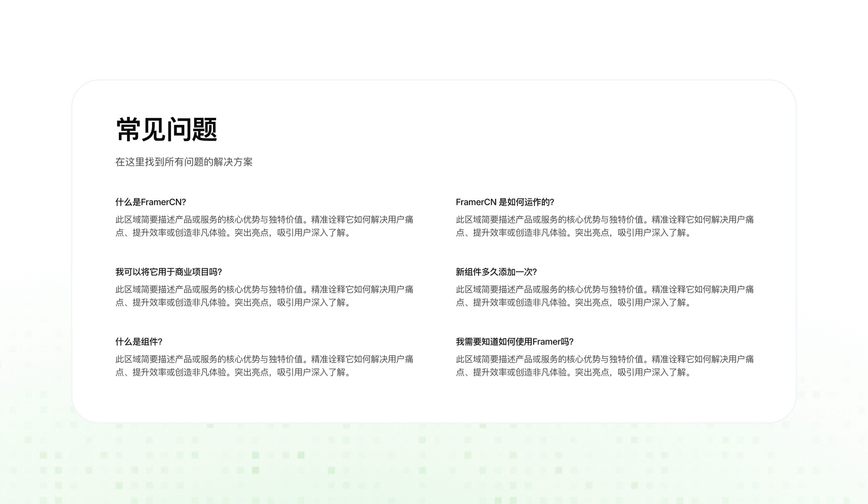The width and height of the screenshot is (868, 504).
Task: Select the subtitle 在这里找到所有问题的解决方案
Action: pyautogui.click(x=184, y=162)
